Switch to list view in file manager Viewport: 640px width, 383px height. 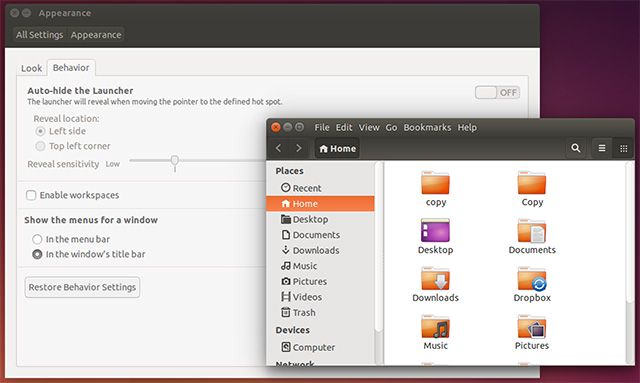(x=602, y=148)
